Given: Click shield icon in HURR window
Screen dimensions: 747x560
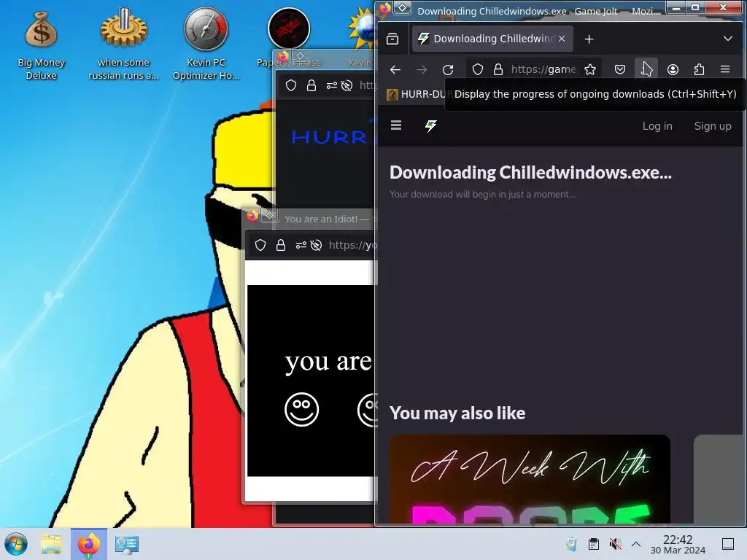Looking at the screenshot, I should [x=291, y=85].
